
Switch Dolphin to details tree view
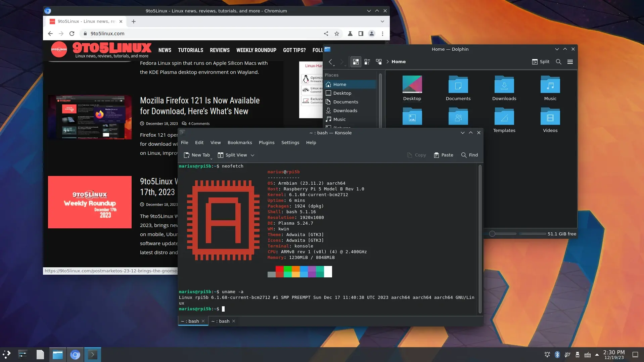tap(379, 62)
